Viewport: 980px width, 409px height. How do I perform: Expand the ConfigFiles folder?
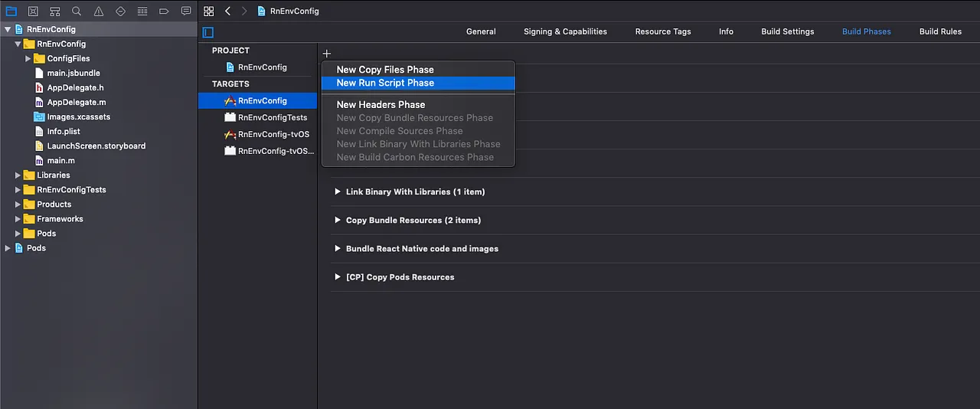click(x=28, y=59)
